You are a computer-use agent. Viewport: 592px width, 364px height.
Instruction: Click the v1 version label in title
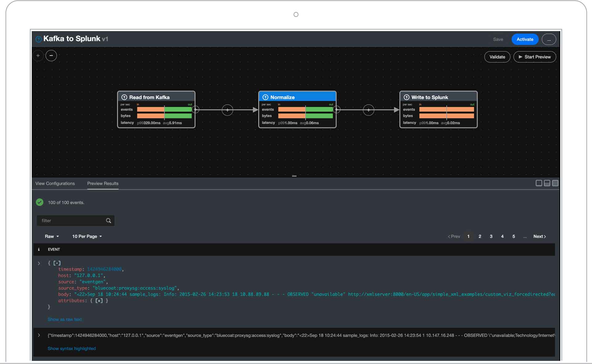(x=105, y=39)
